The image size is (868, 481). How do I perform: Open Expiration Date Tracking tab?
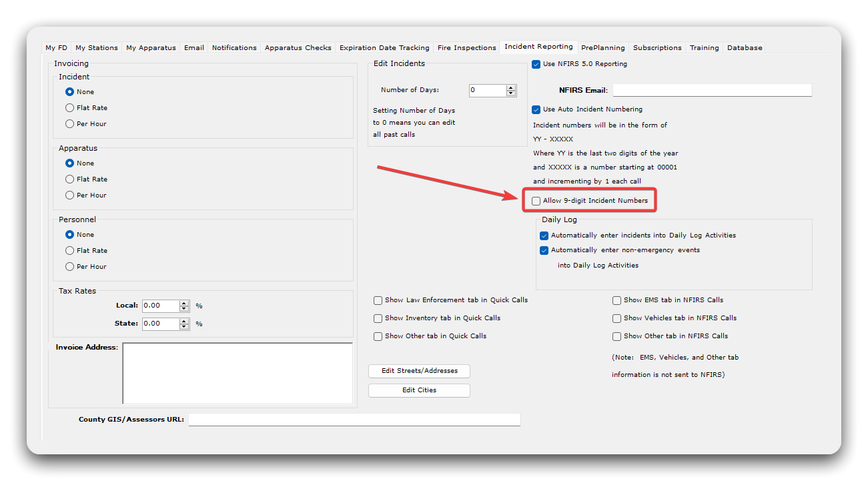point(384,48)
